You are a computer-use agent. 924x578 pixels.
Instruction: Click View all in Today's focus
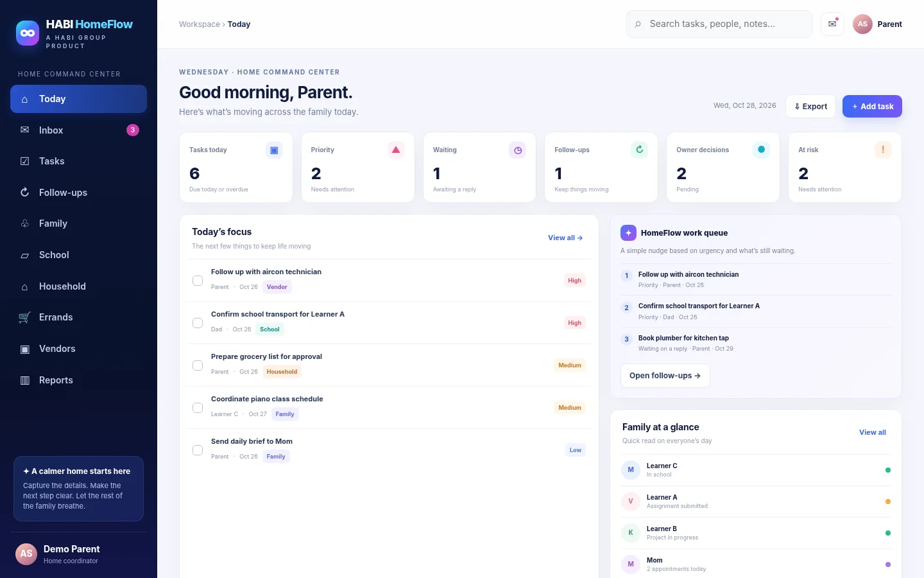click(565, 238)
